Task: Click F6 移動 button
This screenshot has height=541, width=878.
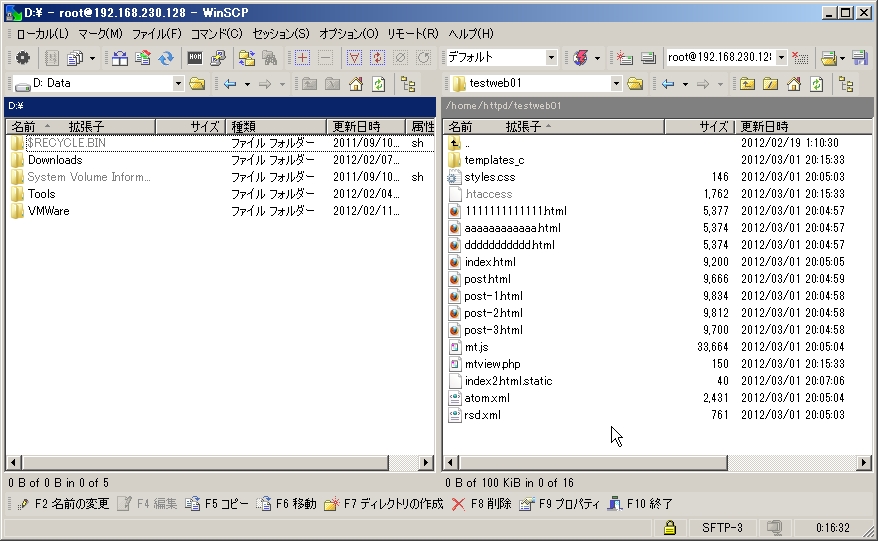Action: tap(287, 504)
